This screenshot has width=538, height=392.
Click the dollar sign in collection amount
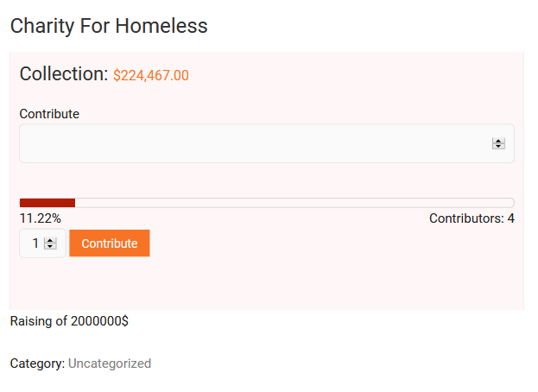[117, 76]
